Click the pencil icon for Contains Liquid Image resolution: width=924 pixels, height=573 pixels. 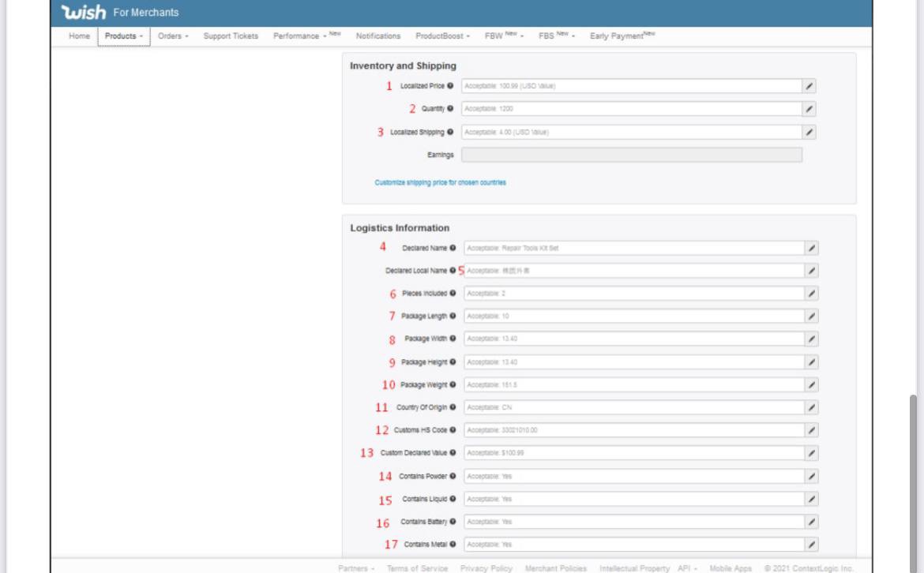point(811,499)
